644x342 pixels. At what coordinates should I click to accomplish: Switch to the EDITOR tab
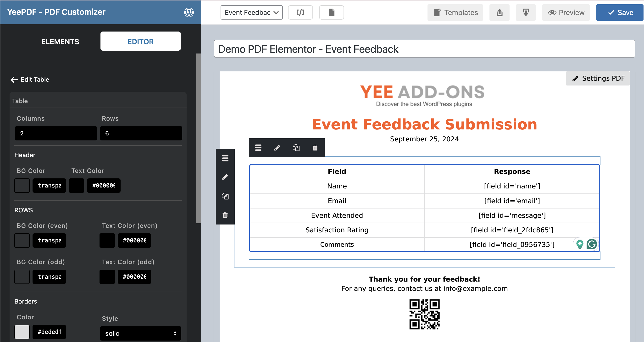click(140, 41)
